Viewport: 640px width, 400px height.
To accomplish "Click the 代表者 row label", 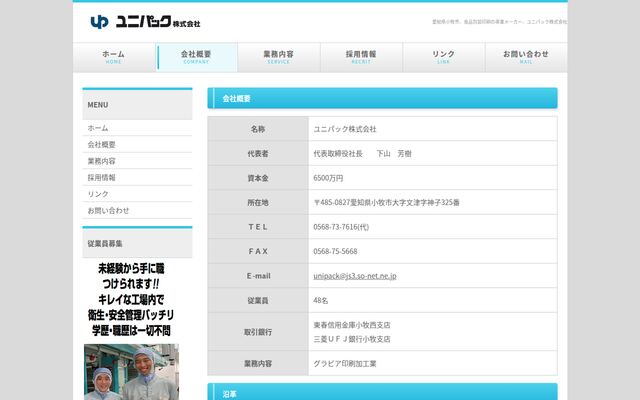I will pos(258,153).
